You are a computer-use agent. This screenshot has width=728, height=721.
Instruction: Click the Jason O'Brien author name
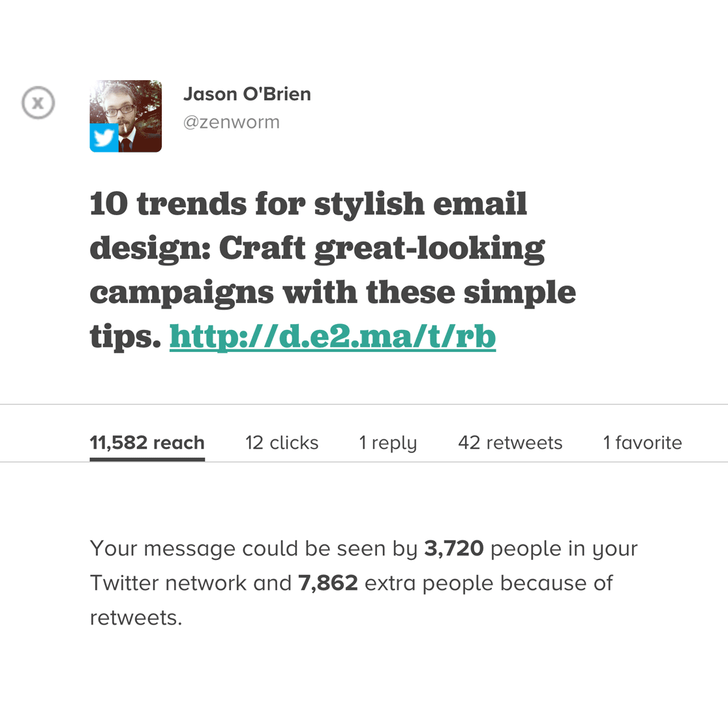click(x=247, y=94)
